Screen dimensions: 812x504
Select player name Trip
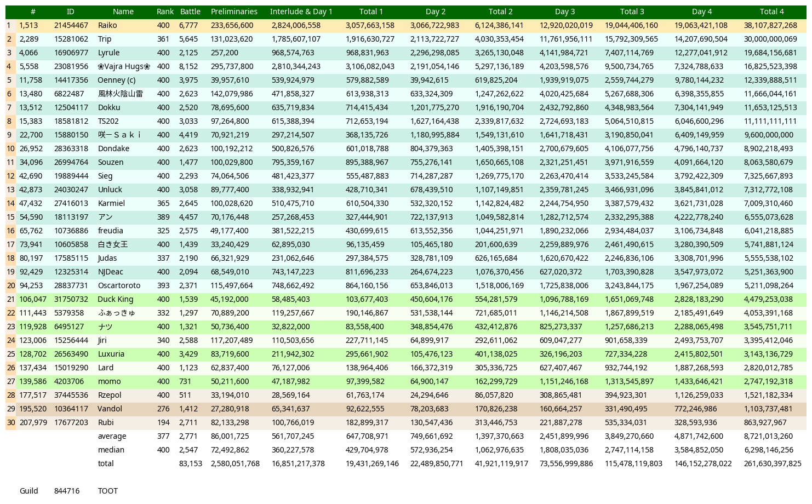click(x=105, y=39)
